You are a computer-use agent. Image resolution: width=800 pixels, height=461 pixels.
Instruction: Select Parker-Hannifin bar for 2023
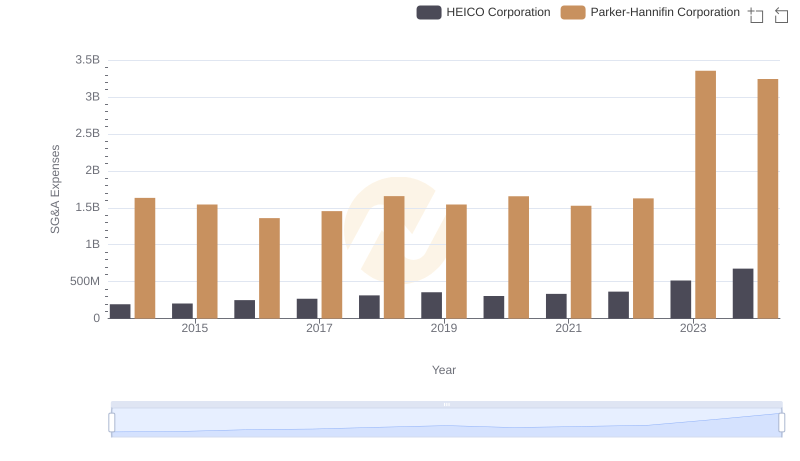tap(706, 195)
